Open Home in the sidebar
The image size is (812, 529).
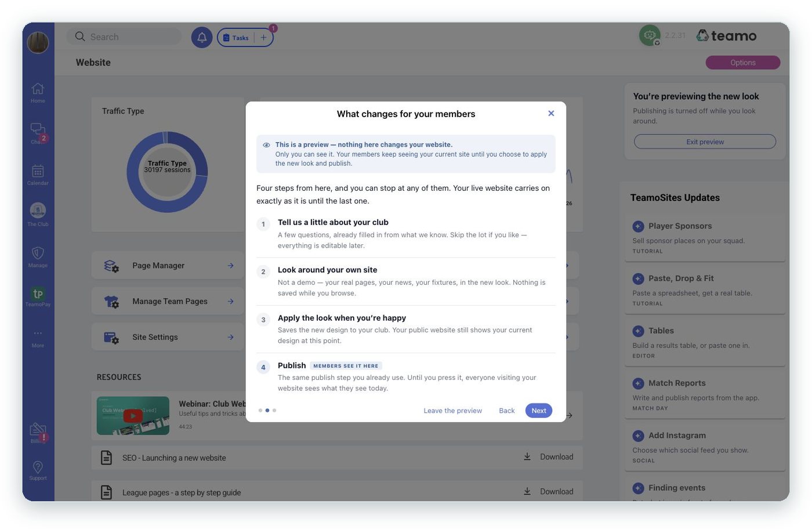pyautogui.click(x=38, y=92)
